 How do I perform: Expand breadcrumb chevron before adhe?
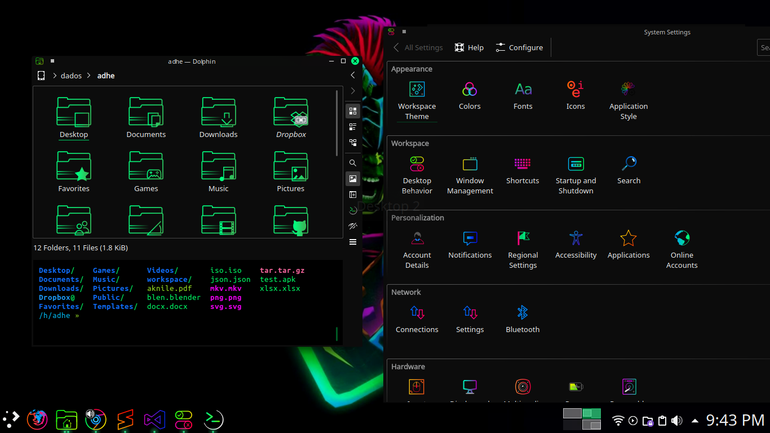tap(89, 76)
